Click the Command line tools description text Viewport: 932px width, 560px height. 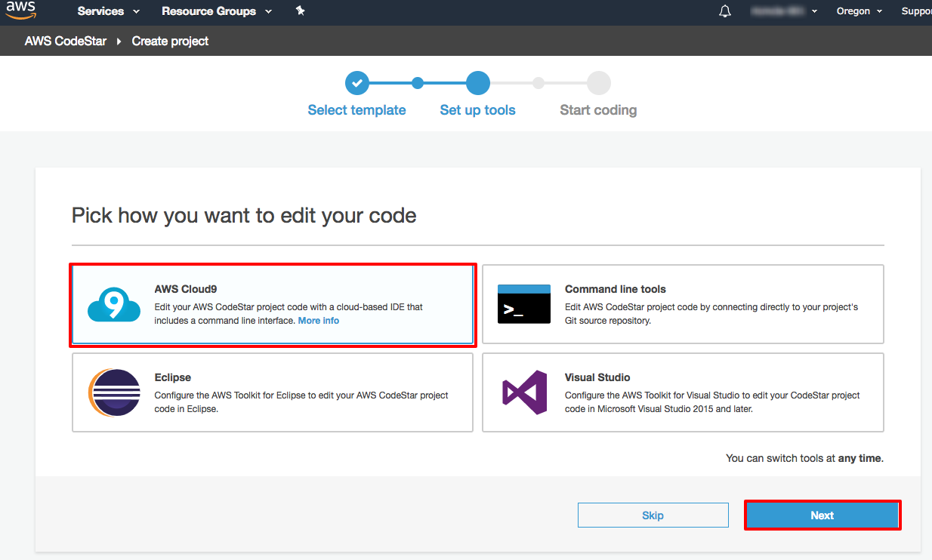(711, 314)
